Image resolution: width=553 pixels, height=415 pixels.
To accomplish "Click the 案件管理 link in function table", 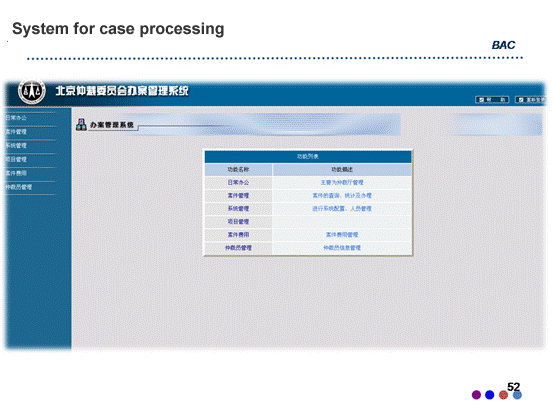I will click(x=238, y=196).
